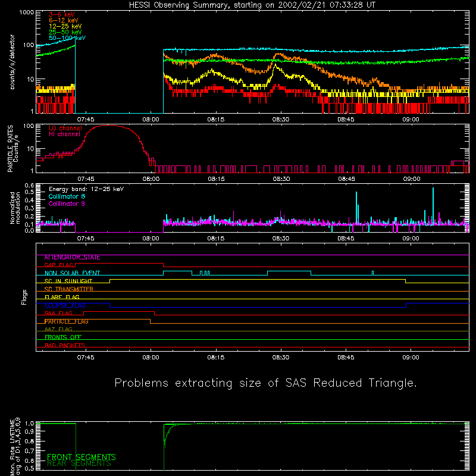
Task: Click the 'Energy band: 12-25 keV' text
Action: (86, 189)
